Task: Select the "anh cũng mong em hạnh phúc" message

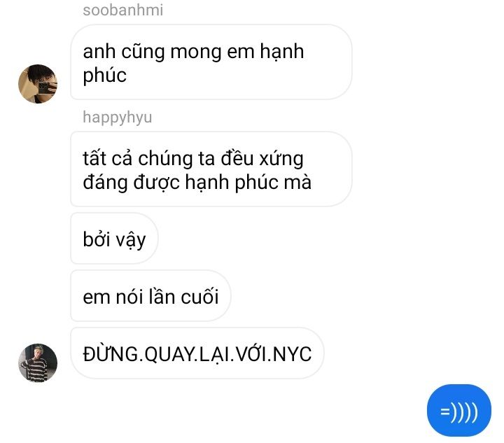Action: point(211,62)
